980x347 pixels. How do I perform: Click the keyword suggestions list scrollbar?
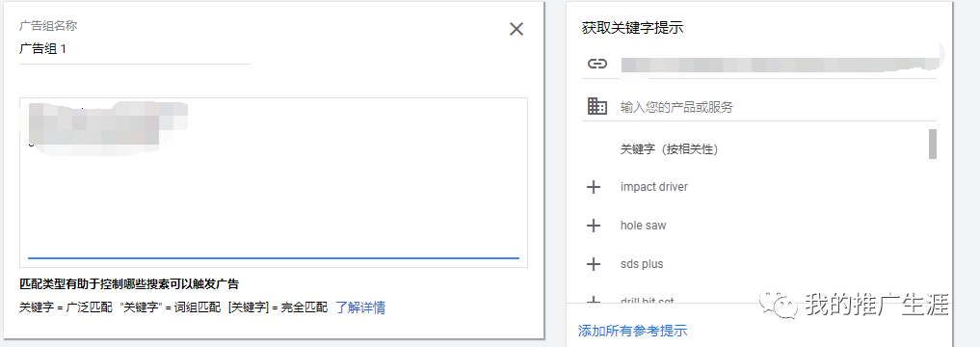pos(932,145)
